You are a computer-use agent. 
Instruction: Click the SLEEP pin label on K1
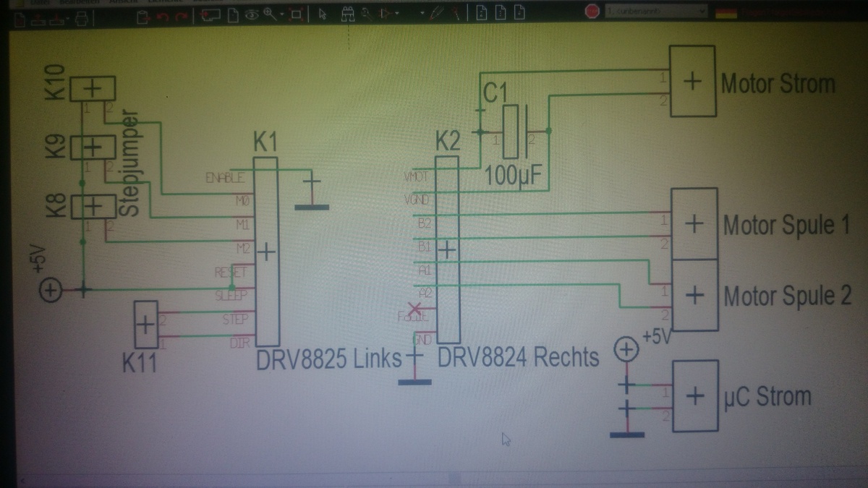click(x=231, y=296)
